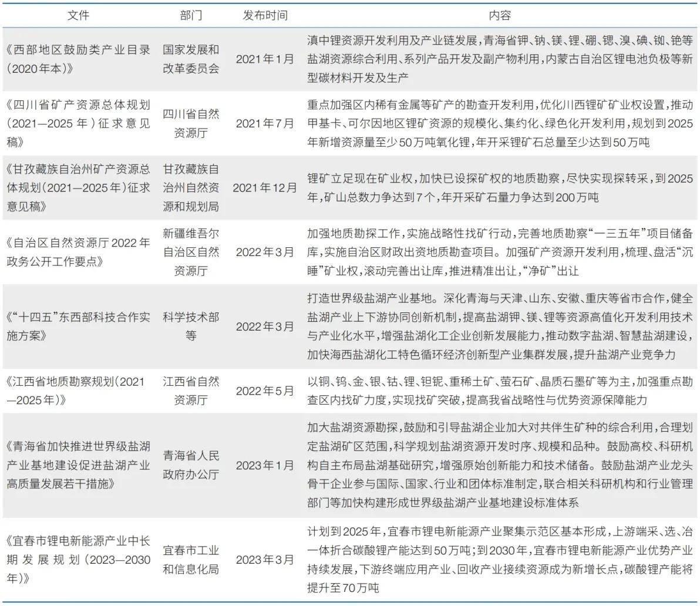Click the 2022年3月 date in the 新疆 row
The height and width of the screenshot is (606, 700).
(x=265, y=252)
